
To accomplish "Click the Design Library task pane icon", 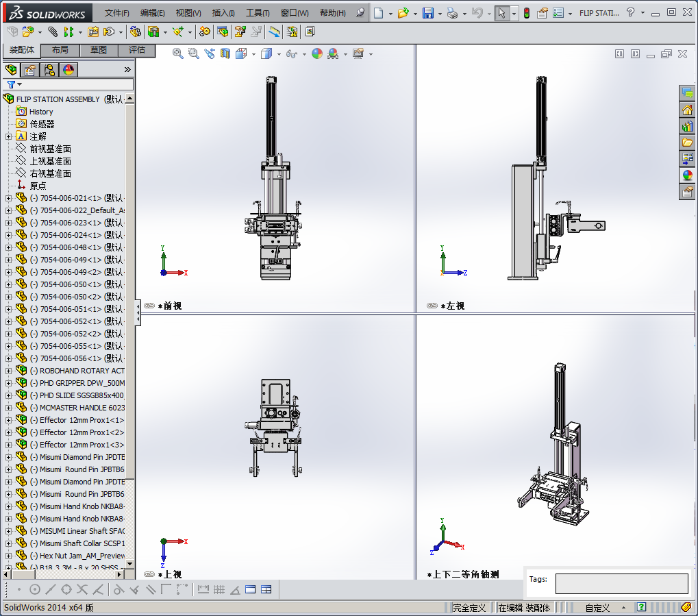I will point(687,126).
